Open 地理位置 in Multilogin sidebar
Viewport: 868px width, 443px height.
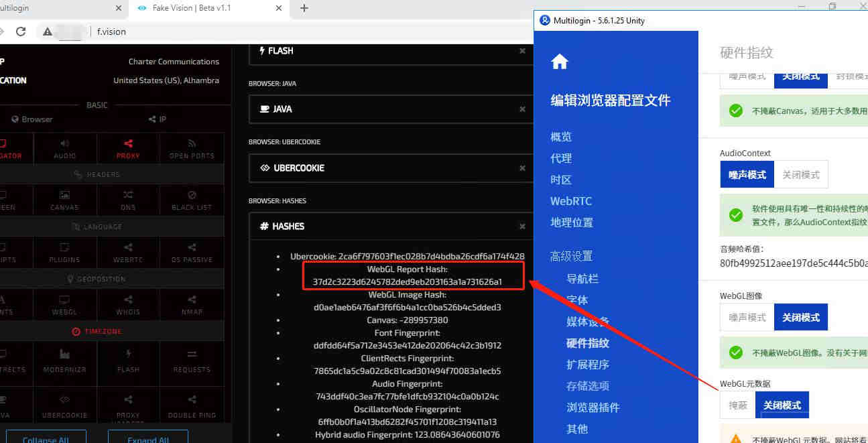[572, 223]
